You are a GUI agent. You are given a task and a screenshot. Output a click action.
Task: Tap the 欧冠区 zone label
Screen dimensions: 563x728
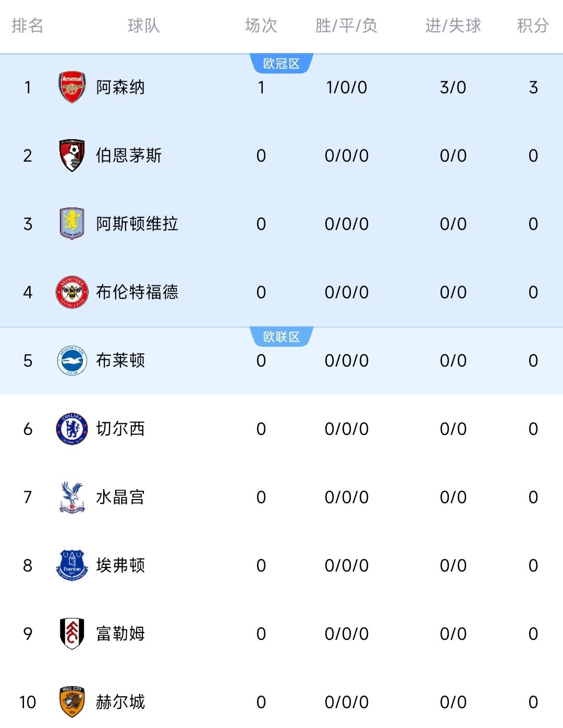[x=281, y=64]
